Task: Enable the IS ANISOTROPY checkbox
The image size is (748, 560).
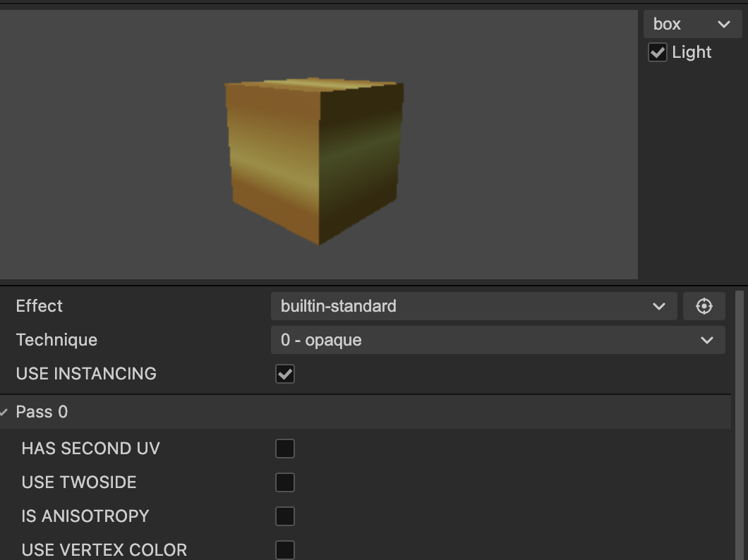Action: point(285,516)
